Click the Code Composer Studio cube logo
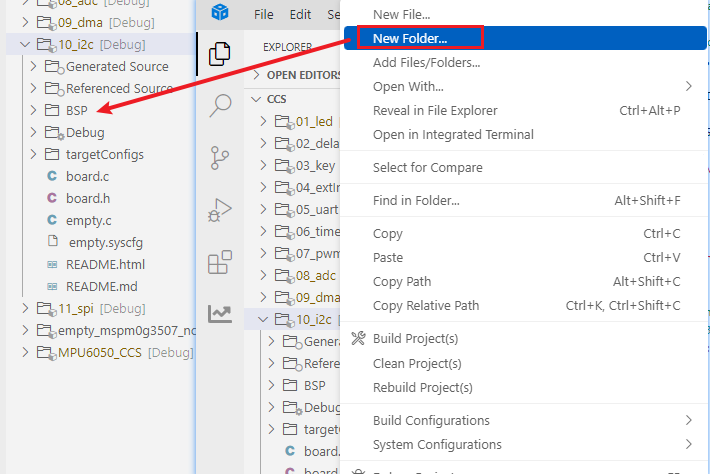Image resolution: width=710 pixels, height=474 pixels. tap(219, 13)
